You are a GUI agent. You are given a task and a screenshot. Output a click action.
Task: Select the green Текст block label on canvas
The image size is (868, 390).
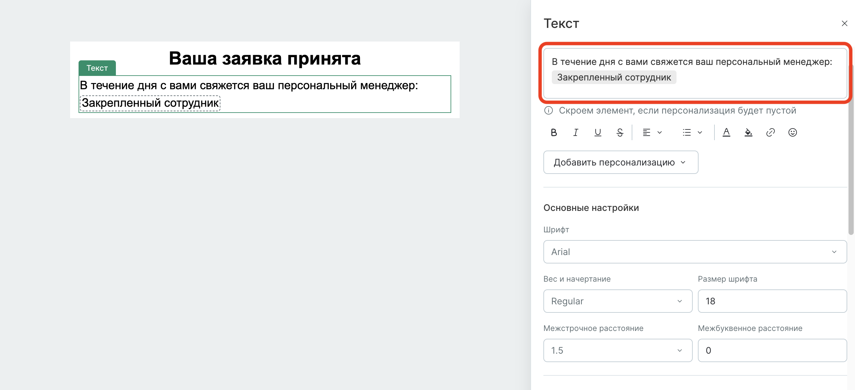coord(97,68)
